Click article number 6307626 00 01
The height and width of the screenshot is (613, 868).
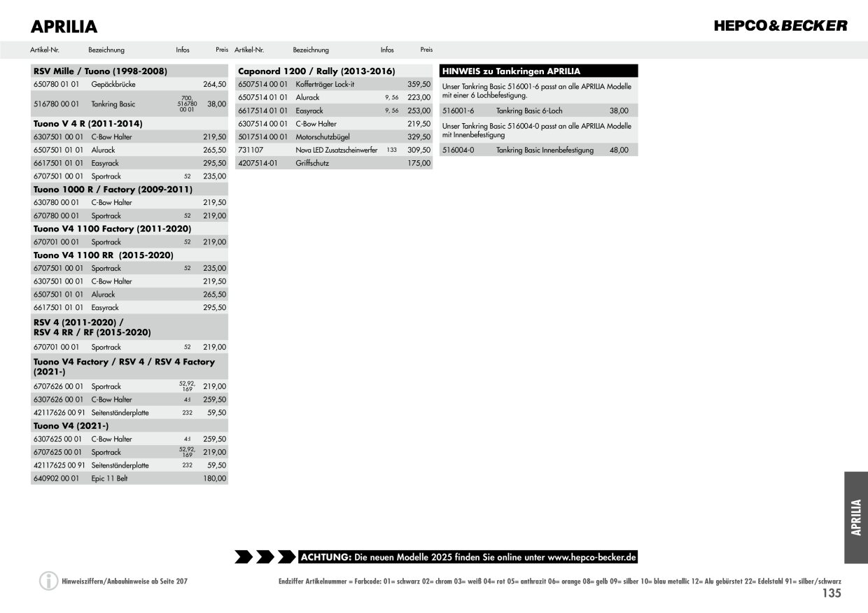tap(58, 400)
